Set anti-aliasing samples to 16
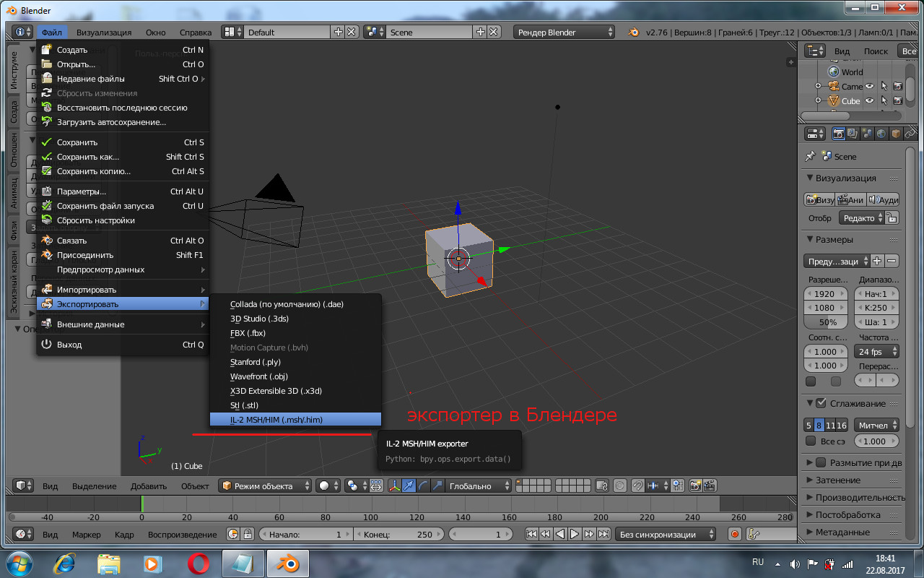Viewport: 924px width, 578px height. point(841,426)
